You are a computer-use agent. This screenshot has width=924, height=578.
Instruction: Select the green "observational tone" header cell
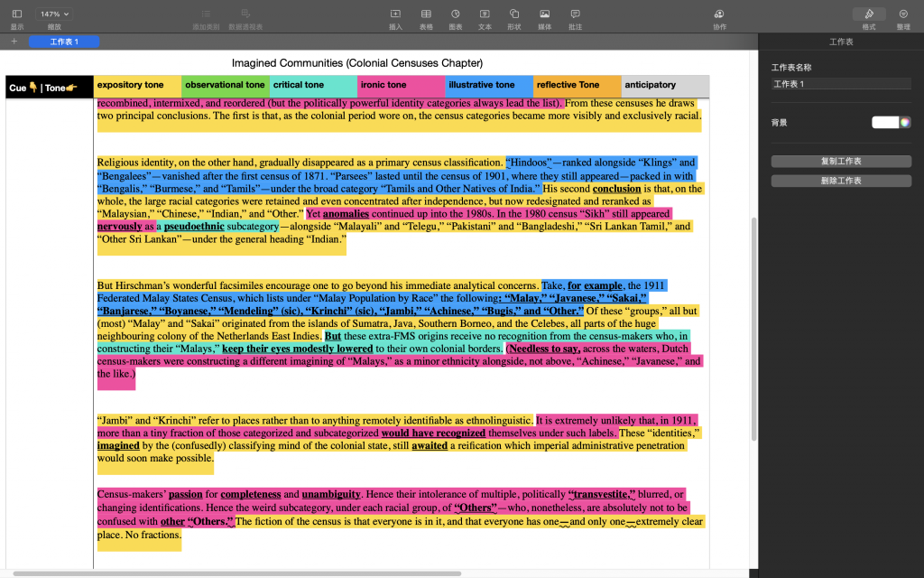[x=226, y=86]
